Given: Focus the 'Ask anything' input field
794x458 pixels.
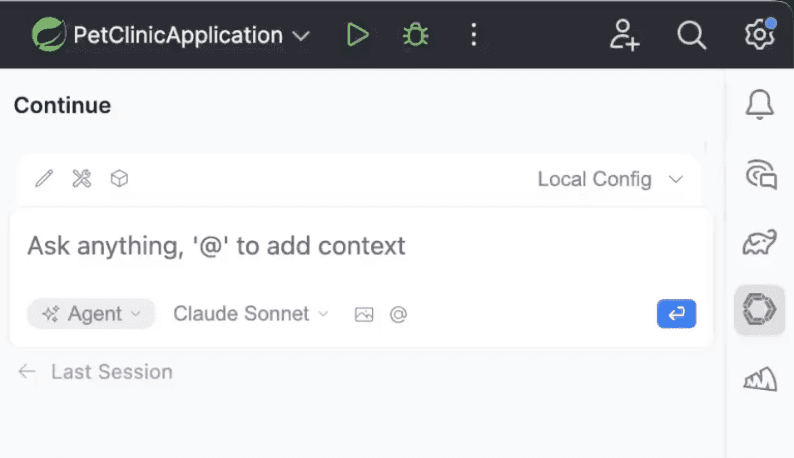Looking at the screenshot, I should [300, 246].
